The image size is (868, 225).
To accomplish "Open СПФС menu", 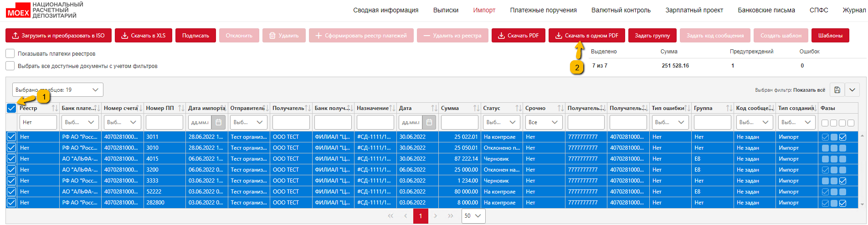I will point(819,10).
